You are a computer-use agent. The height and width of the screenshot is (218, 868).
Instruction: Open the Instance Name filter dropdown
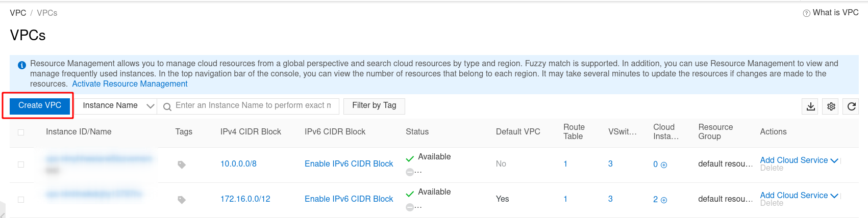(x=118, y=106)
